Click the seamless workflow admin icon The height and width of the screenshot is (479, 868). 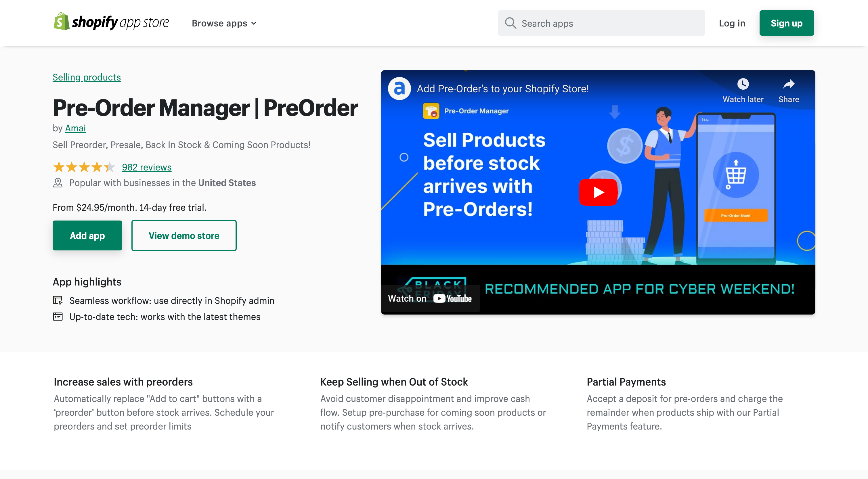58,300
